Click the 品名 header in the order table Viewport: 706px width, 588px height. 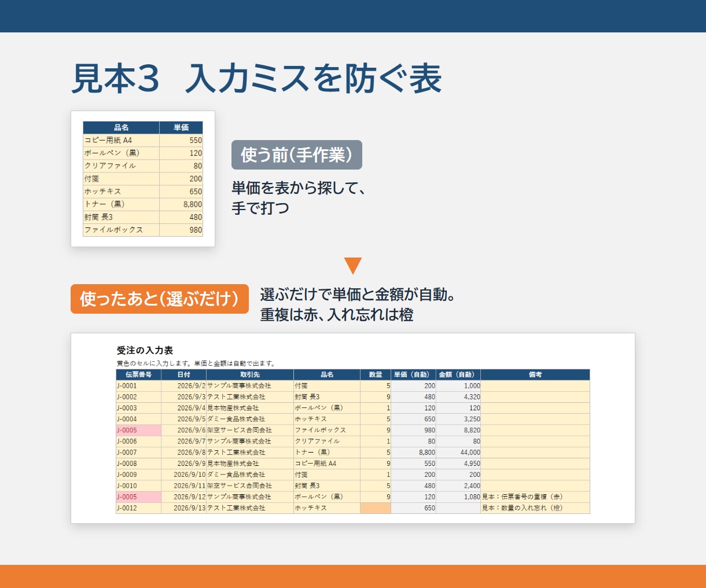pyautogui.click(x=327, y=374)
